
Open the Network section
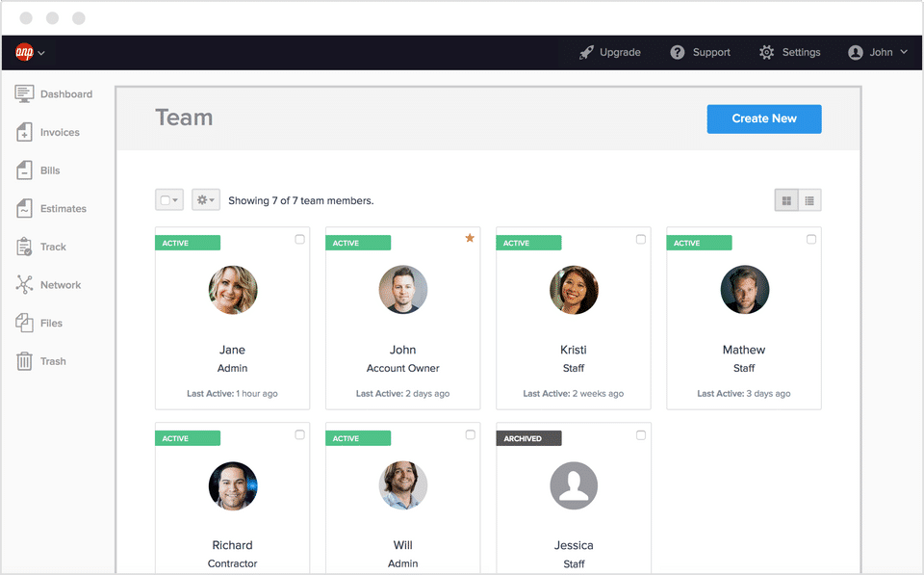(x=61, y=285)
